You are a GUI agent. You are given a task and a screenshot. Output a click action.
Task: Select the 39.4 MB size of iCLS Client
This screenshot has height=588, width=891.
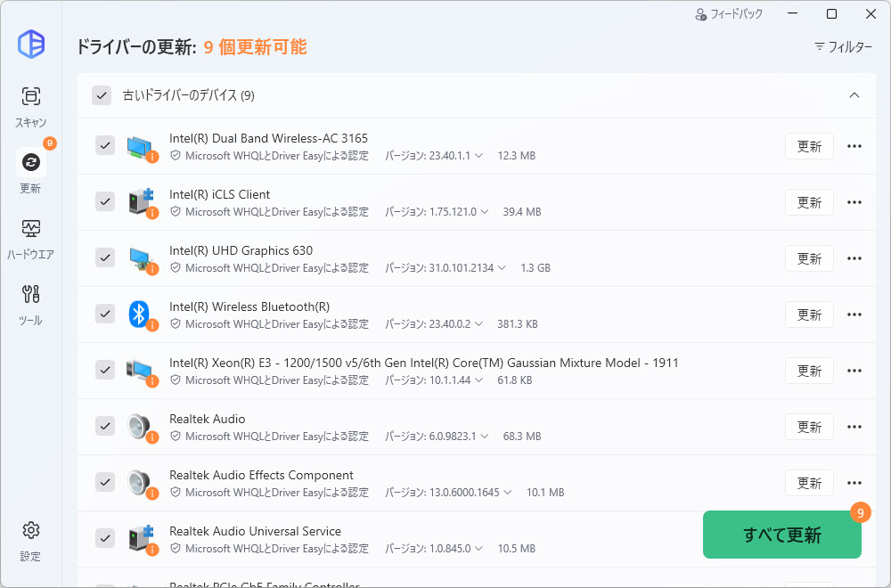521,212
